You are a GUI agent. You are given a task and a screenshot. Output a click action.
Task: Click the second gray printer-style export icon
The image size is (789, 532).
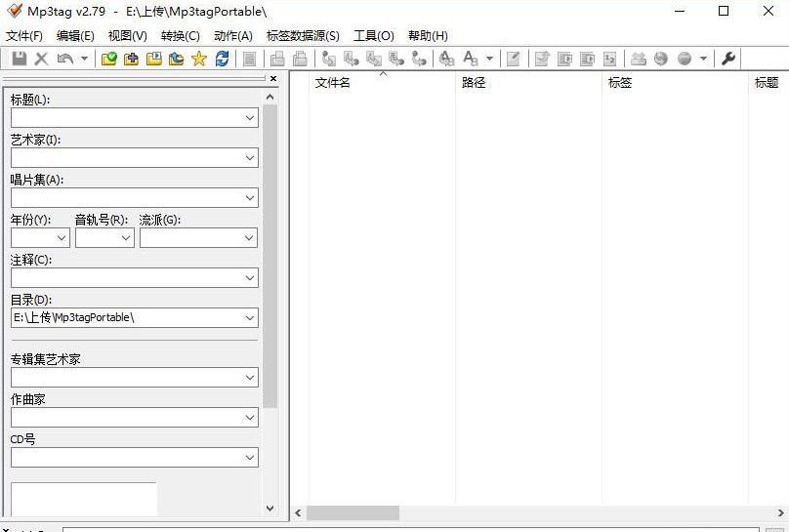pyautogui.click(x=300, y=59)
